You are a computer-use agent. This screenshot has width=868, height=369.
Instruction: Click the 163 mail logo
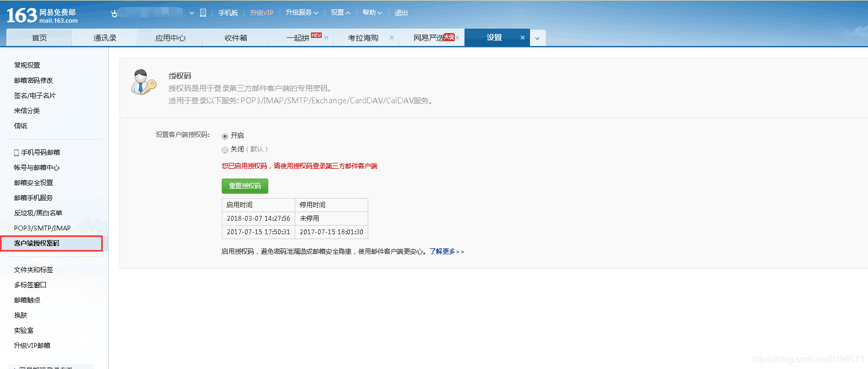(42, 15)
